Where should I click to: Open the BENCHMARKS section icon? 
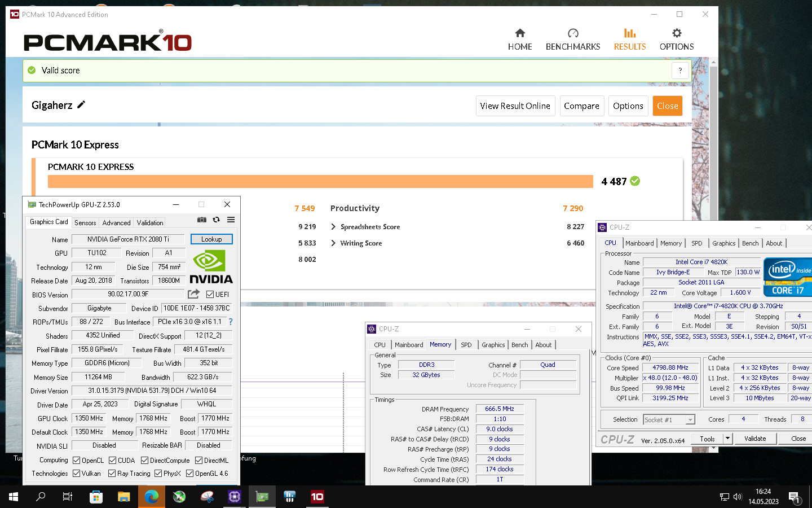pos(573,33)
